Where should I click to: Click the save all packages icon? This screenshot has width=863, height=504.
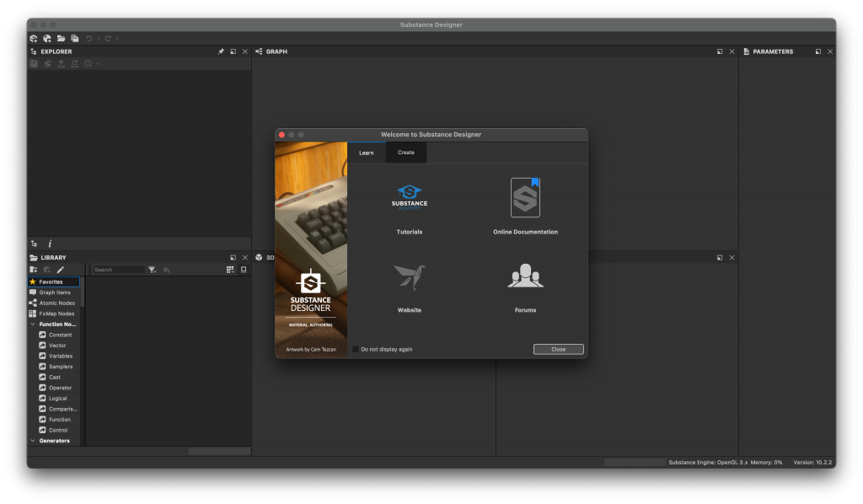[x=75, y=39]
